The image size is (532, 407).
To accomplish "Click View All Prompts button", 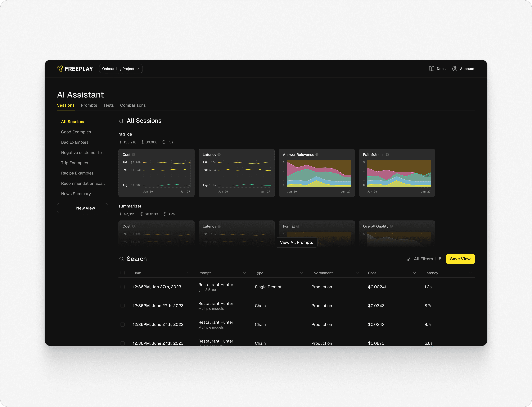I will [296, 242].
